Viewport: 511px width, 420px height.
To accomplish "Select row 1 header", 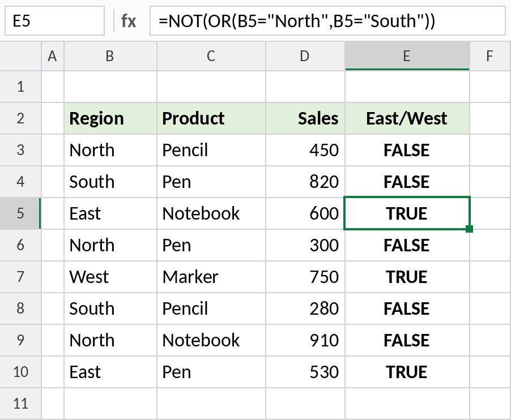I will [x=20, y=87].
